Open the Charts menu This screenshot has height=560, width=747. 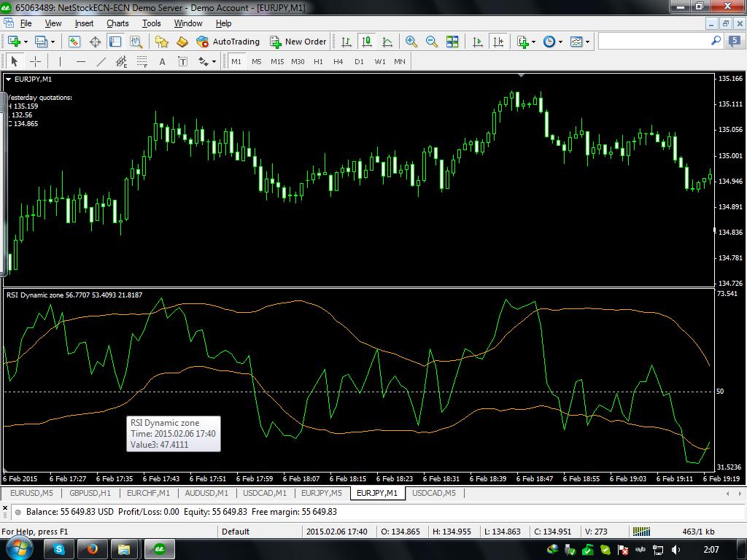click(x=117, y=23)
